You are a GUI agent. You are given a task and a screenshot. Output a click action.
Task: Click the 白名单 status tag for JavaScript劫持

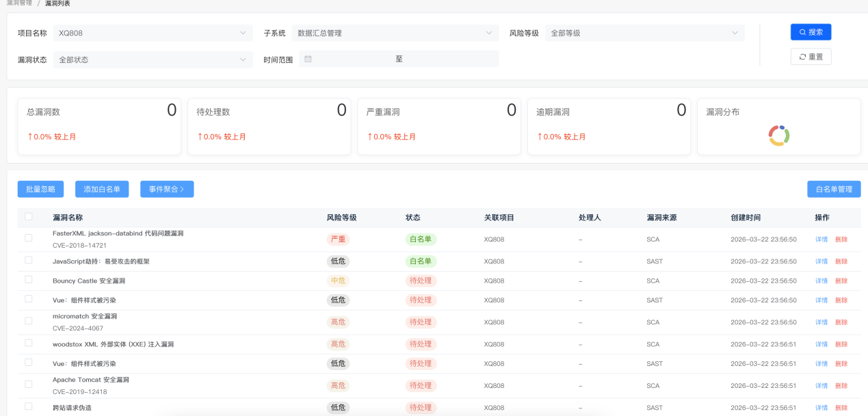point(421,261)
